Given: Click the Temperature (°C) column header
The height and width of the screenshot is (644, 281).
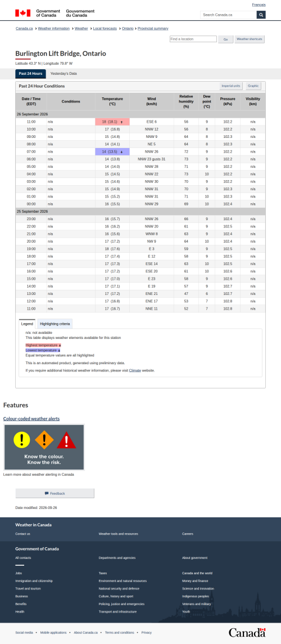Looking at the screenshot, I should 112,101.
